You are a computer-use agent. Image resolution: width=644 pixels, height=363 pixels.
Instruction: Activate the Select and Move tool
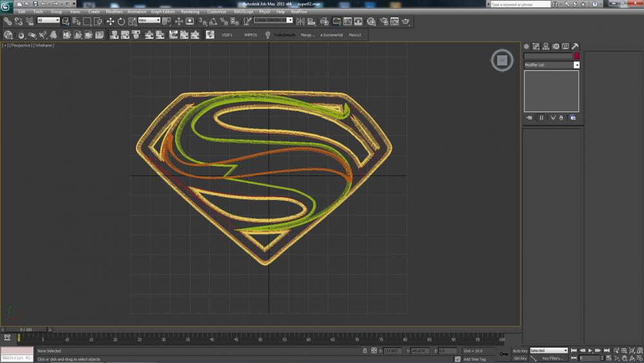pyautogui.click(x=111, y=21)
